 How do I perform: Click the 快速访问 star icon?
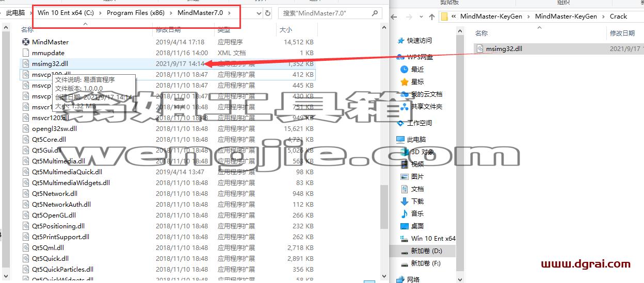coord(401,40)
